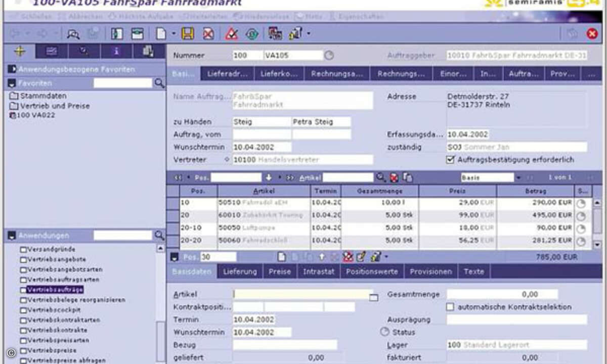The width and height of the screenshot is (607, 364).
Task: Refresh data with the green circular arrow icon
Action: click(251, 34)
